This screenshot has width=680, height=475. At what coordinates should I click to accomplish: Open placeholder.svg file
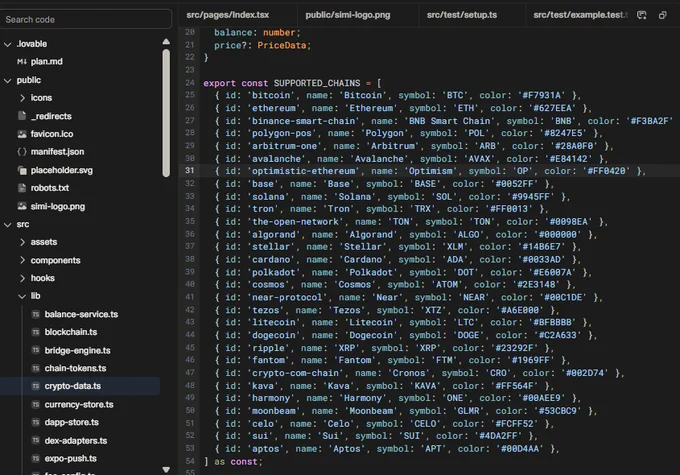click(x=62, y=170)
